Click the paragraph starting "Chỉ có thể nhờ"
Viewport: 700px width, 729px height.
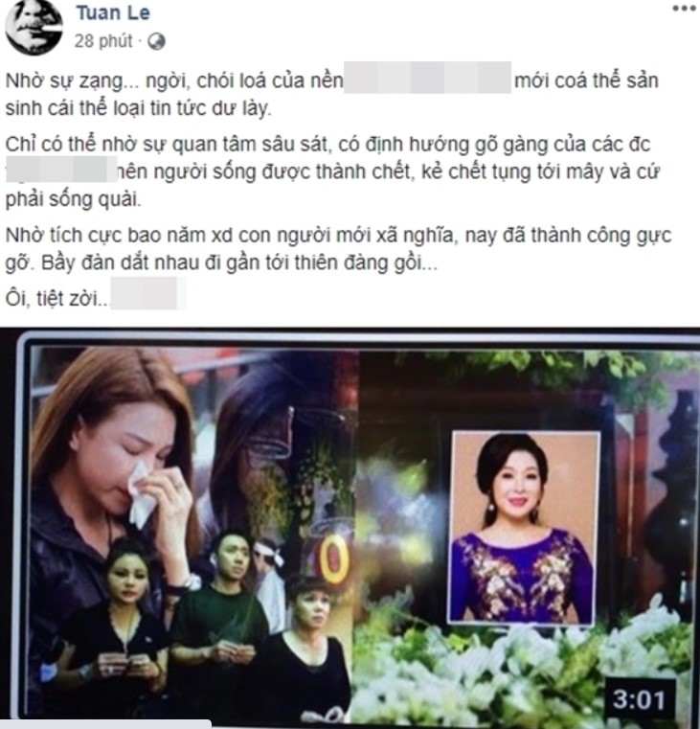(333, 172)
